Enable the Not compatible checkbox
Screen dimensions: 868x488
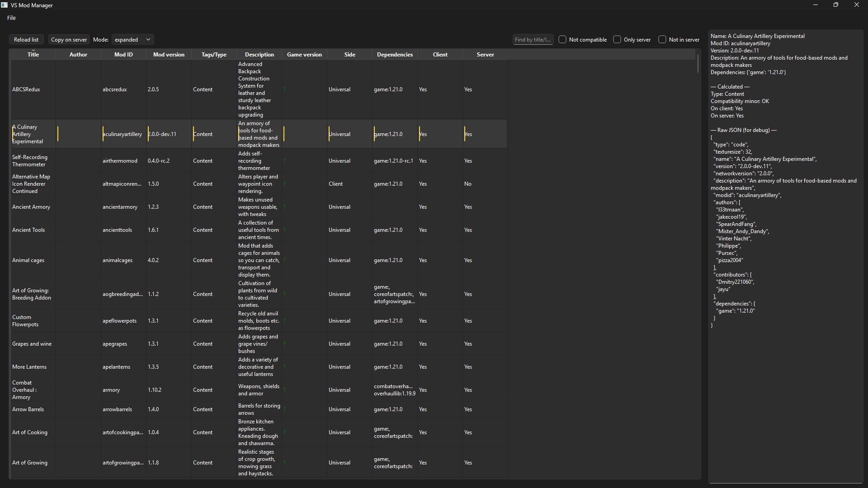tap(562, 40)
